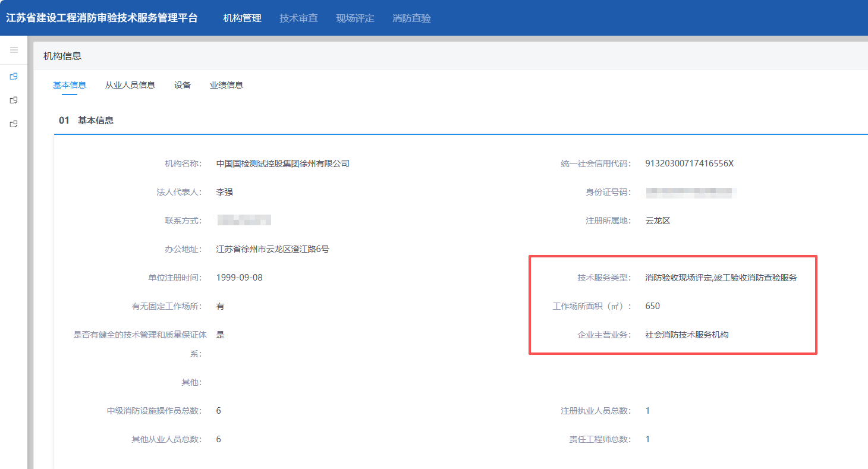
Task: Open the 设备 tab
Action: coord(183,85)
